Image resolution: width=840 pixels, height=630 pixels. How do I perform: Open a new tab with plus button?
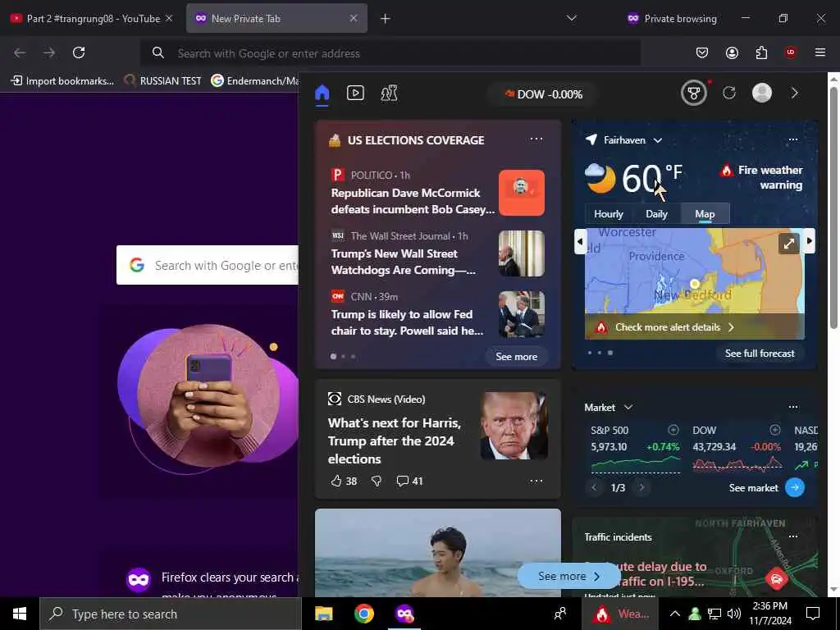coord(386,19)
